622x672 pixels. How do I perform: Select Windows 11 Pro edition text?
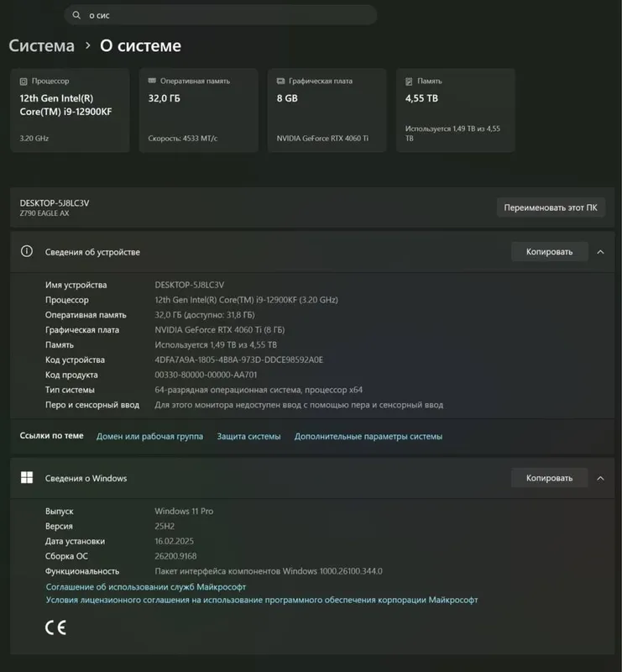click(x=184, y=512)
